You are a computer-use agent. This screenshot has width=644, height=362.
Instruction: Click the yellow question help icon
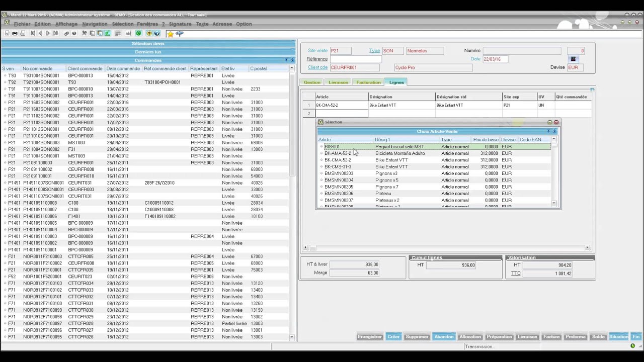point(149,33)
